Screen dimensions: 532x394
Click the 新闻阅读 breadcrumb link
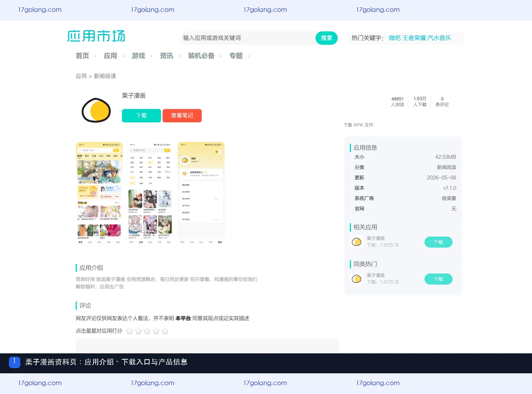[105, 76]
